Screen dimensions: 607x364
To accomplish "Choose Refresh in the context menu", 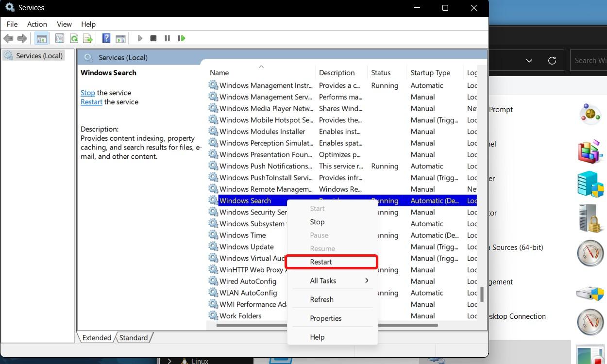I will [x=333, y=299].
